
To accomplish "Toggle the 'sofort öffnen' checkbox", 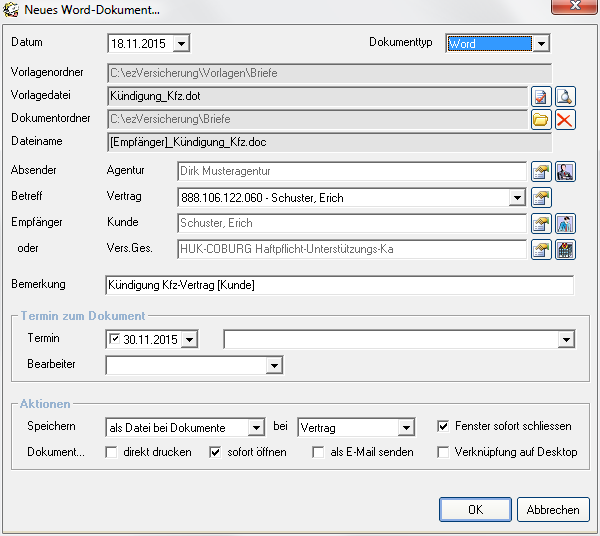I will pyautogui.click(x=215, y=452).
